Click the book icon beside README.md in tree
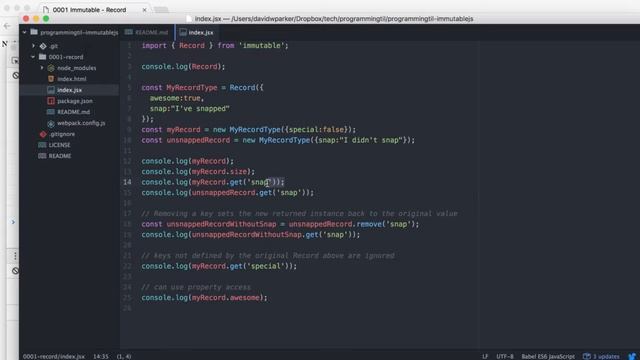The height and width of the screenshot is (360, 640). coord(51,112)
